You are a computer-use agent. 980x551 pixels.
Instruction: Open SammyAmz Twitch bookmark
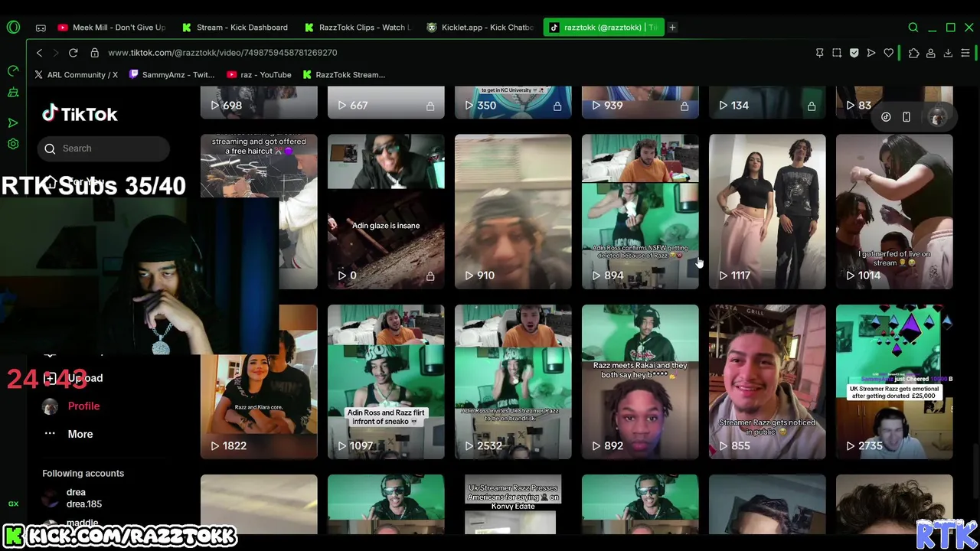pyautogui.click(x=171, y=75)
